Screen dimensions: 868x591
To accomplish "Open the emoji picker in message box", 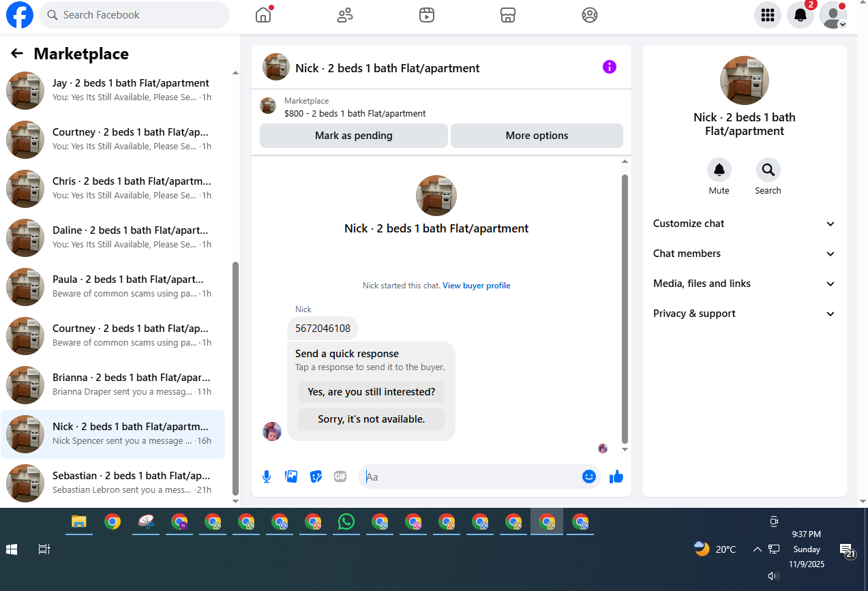I will pos(589,476).
